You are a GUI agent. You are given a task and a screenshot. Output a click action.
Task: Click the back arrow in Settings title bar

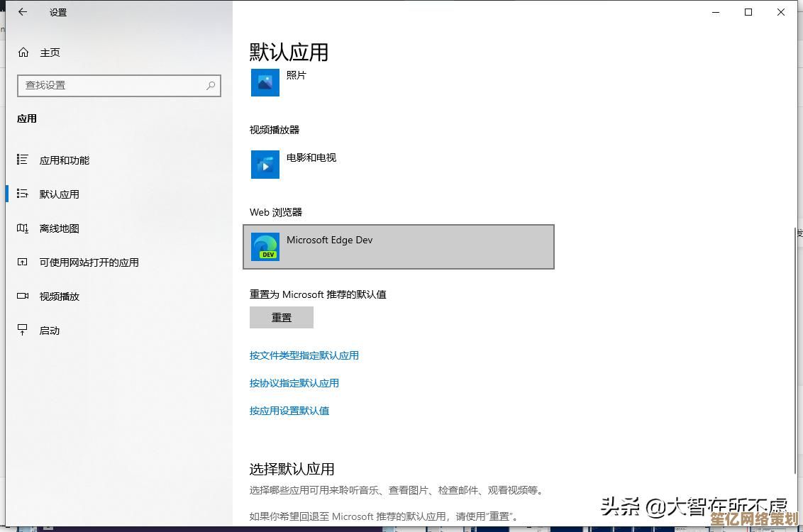coord(23,12)
